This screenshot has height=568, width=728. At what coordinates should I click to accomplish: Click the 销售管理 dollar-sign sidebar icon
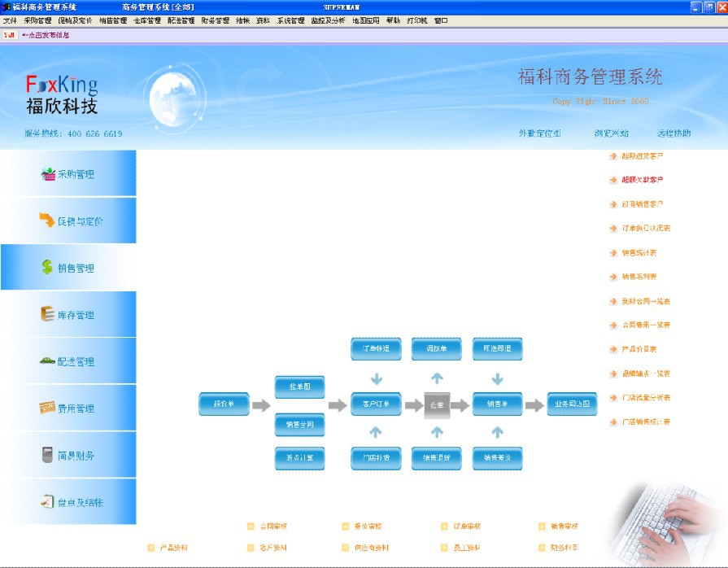point(47,268)
